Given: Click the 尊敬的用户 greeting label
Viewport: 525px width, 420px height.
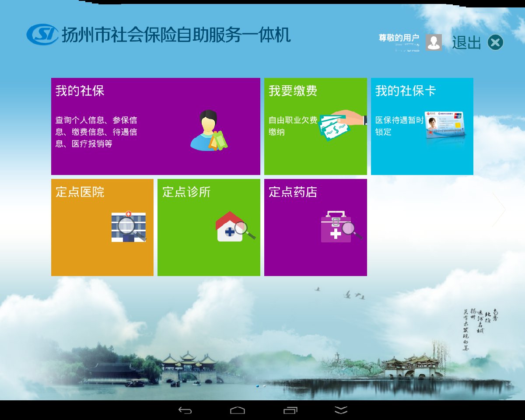Looking at the screenshot, I should point(399,38).
